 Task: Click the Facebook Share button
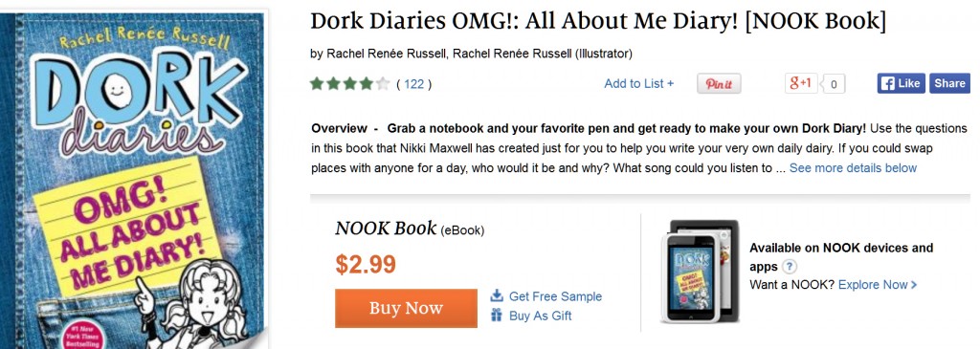coord(949,83)
